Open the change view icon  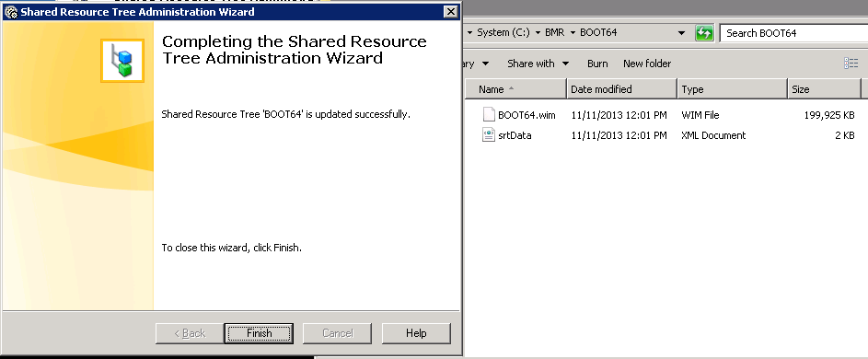pyautogui.click(x=851, y=64)
